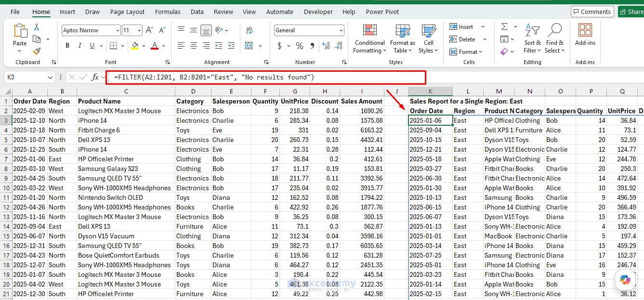Open Find & Select

(555, 39)
